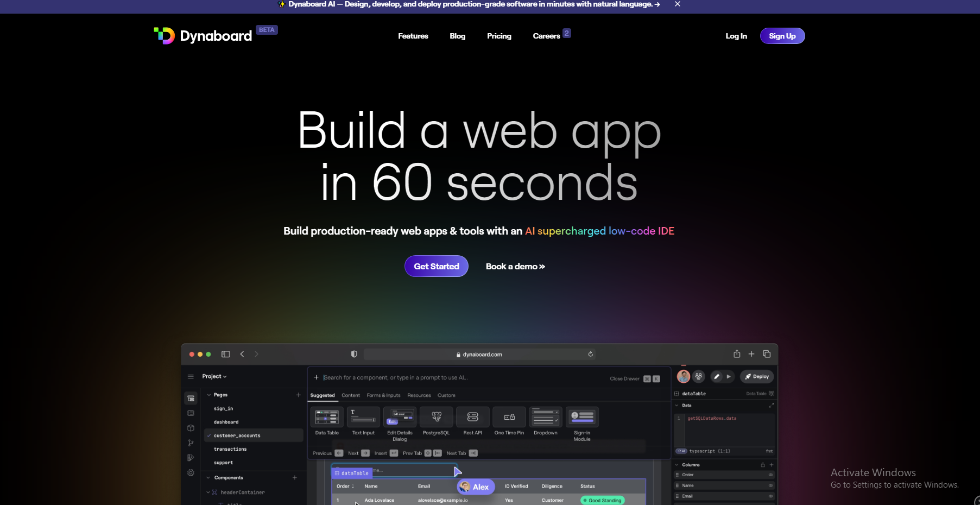Collapse the Pages section
This screenshot has height=505, width=980.
[209, 395]
